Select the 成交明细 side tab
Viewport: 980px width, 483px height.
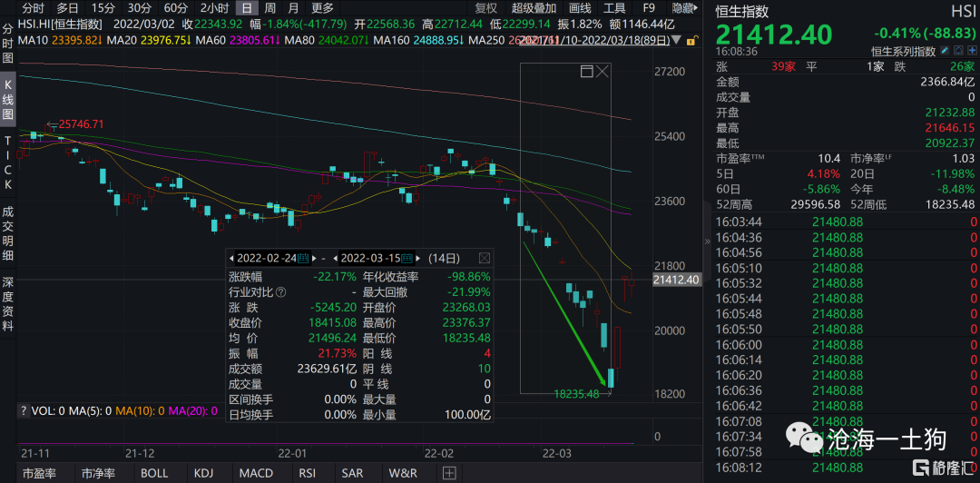click(8, 232)
